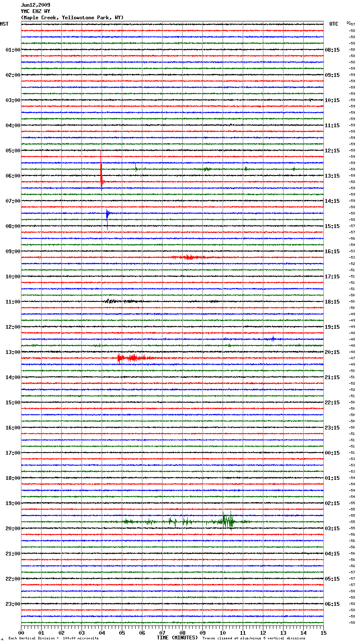Select the 20:00 MST time label

coord(13,529)
